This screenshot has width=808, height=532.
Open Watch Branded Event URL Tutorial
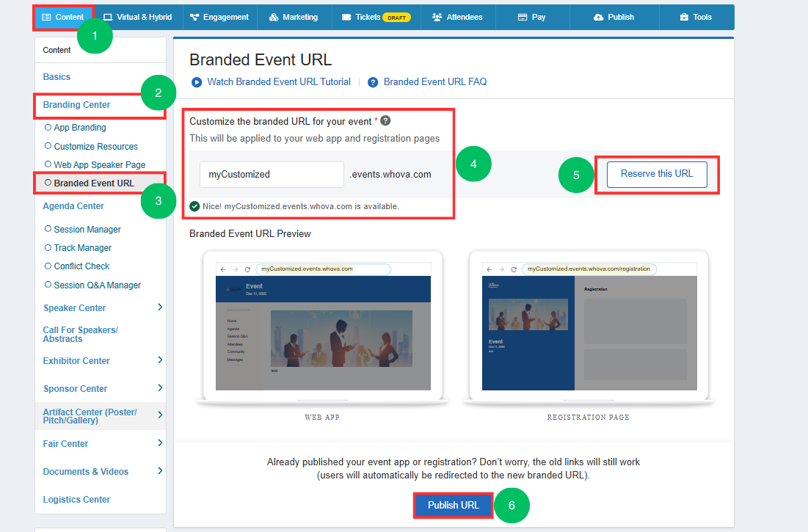coord(279,82)
